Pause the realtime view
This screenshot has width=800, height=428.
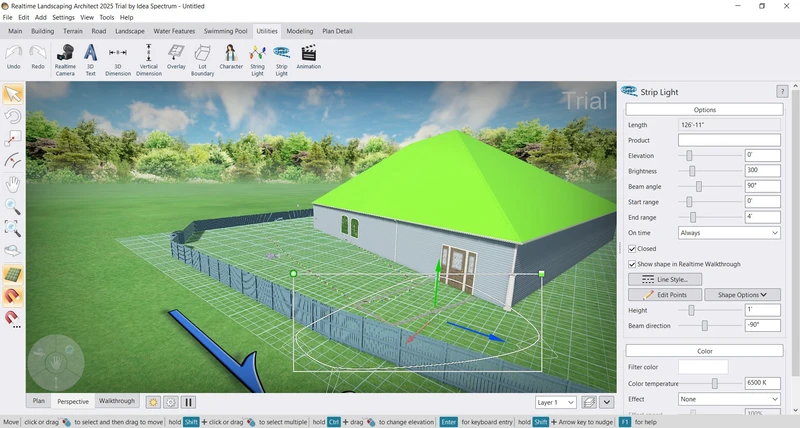[188, 402]
